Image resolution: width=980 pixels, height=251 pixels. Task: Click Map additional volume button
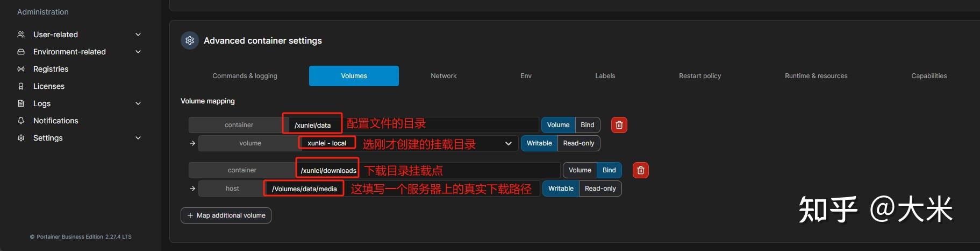coord(226,215)
